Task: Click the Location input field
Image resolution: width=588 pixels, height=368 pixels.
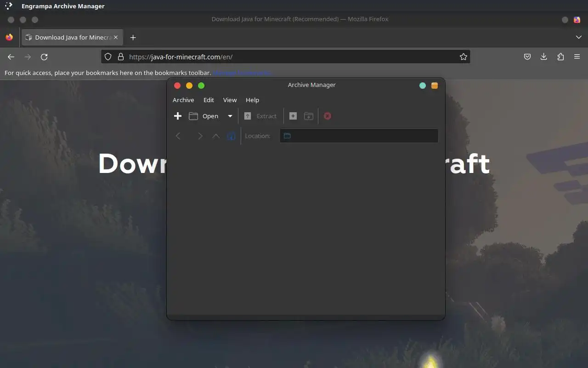Action: click(359, 136)
